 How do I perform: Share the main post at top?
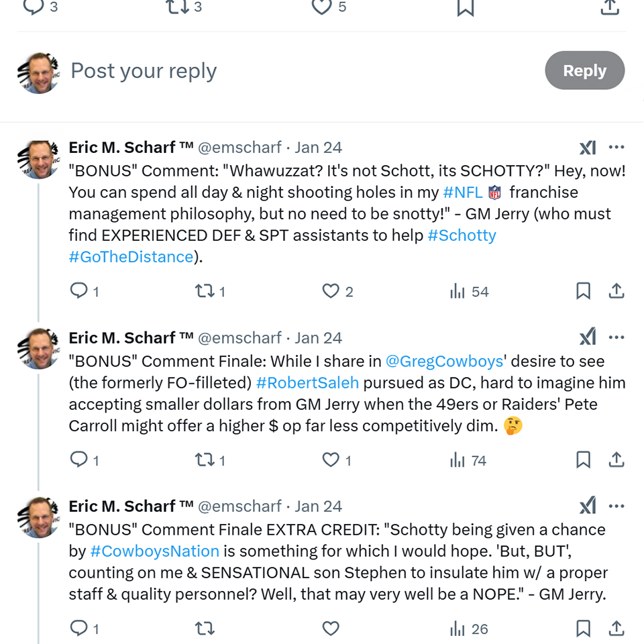610,7
